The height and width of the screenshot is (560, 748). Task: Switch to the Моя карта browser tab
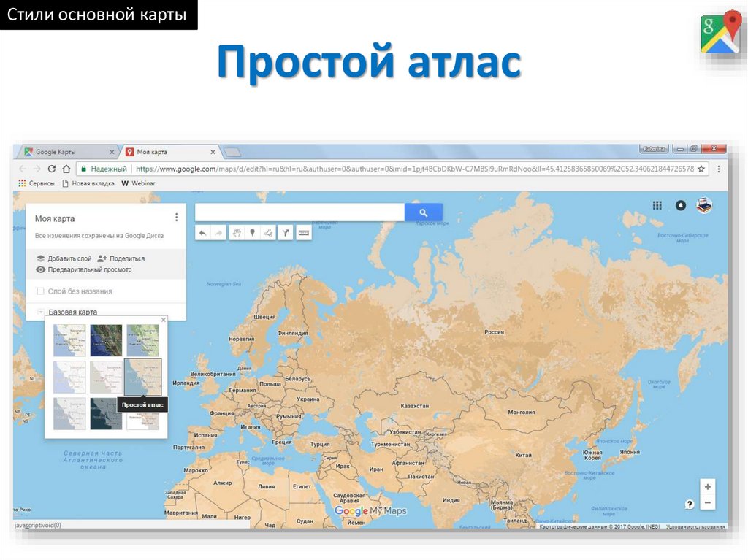169,152
